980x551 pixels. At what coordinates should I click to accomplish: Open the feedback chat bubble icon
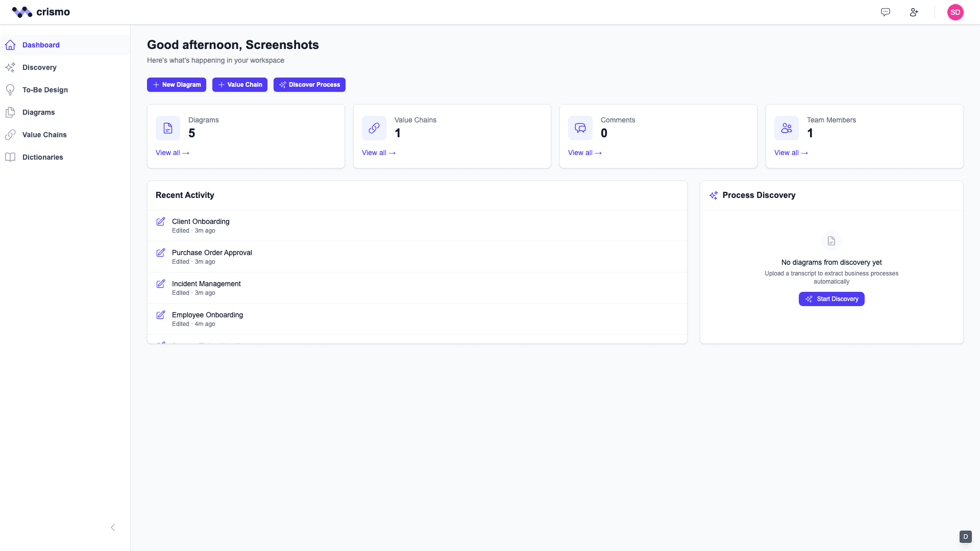coord(886,12)
